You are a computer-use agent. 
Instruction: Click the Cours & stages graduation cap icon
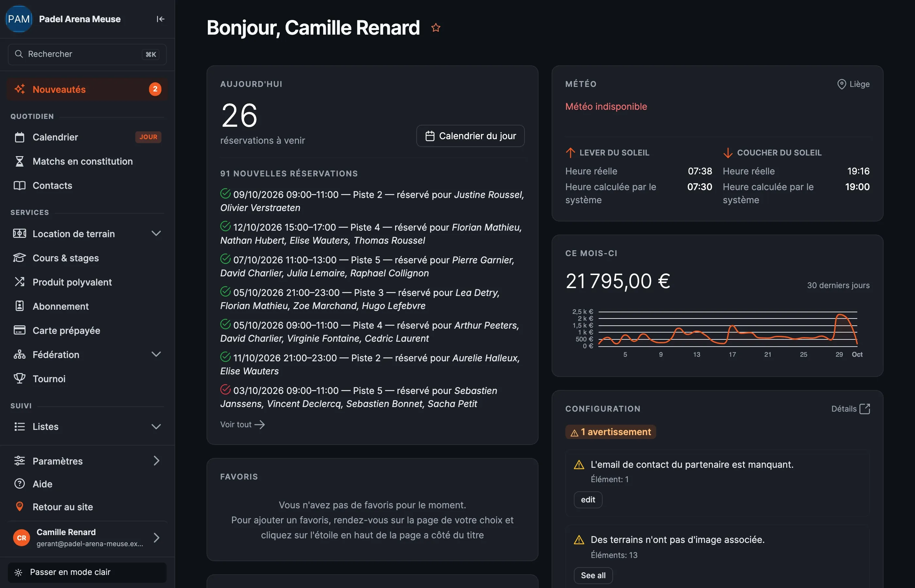pyautogui.click(x=20, y=258)
